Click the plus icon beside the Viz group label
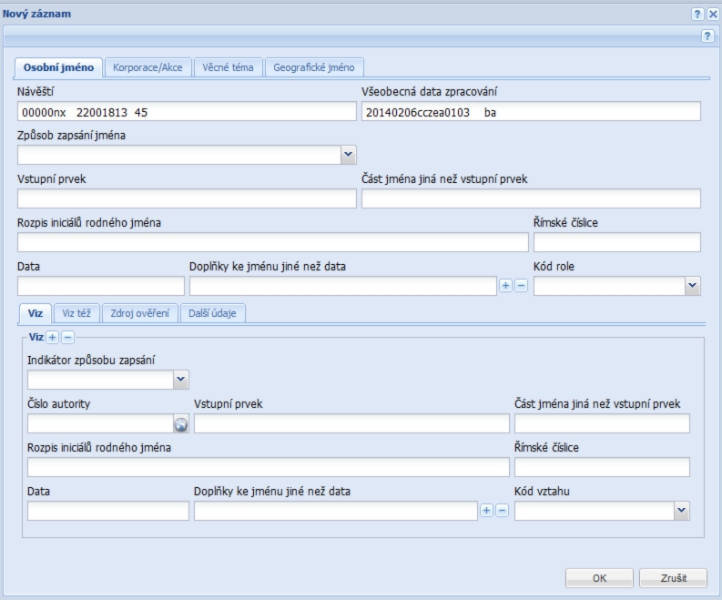The image size is (722, 600). 53,338
